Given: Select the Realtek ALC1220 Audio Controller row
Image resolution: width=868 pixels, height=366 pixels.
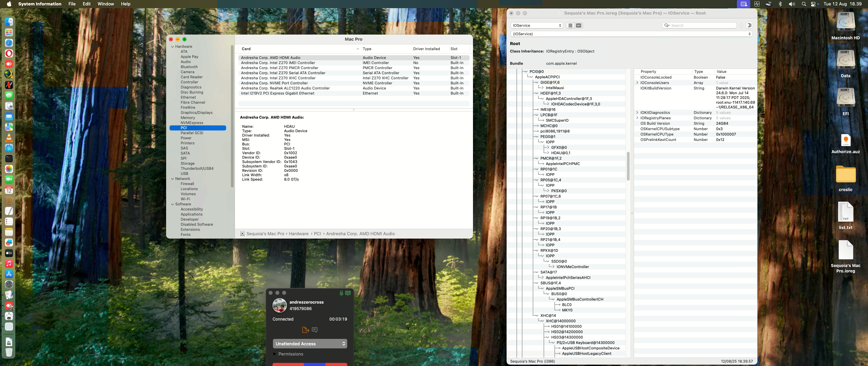Looking at the screenshot, I should tap(354, 88).
